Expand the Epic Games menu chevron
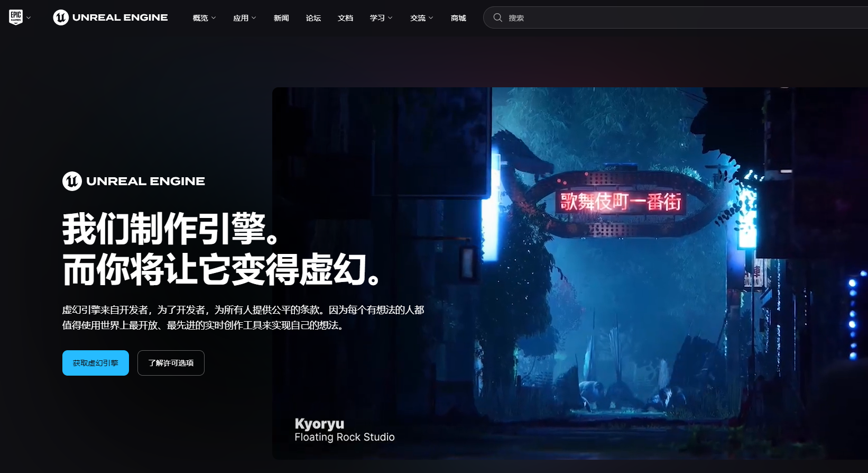868x473 pixels. click(x=29, y=17)
